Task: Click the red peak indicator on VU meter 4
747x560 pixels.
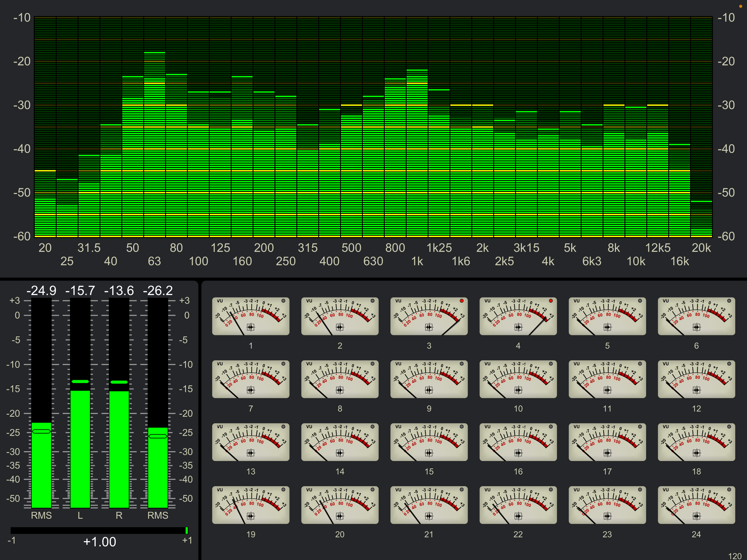Action: pyautogui.click(x=551, y=301)
